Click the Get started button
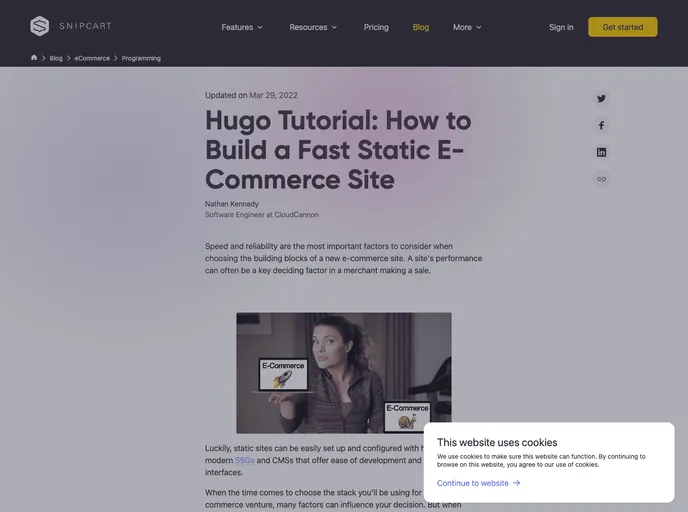 pyautogui.click(x=623, y=27)
